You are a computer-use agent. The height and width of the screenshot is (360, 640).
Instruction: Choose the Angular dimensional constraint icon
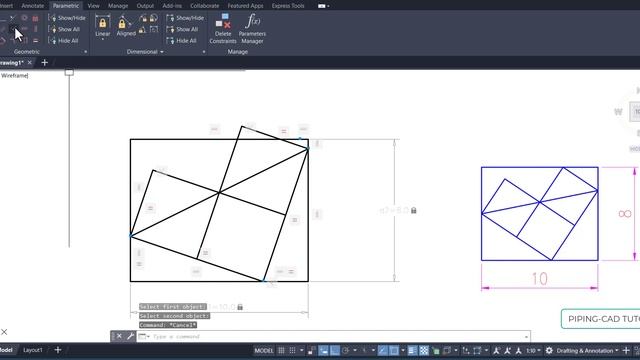[x=142, y=30]
